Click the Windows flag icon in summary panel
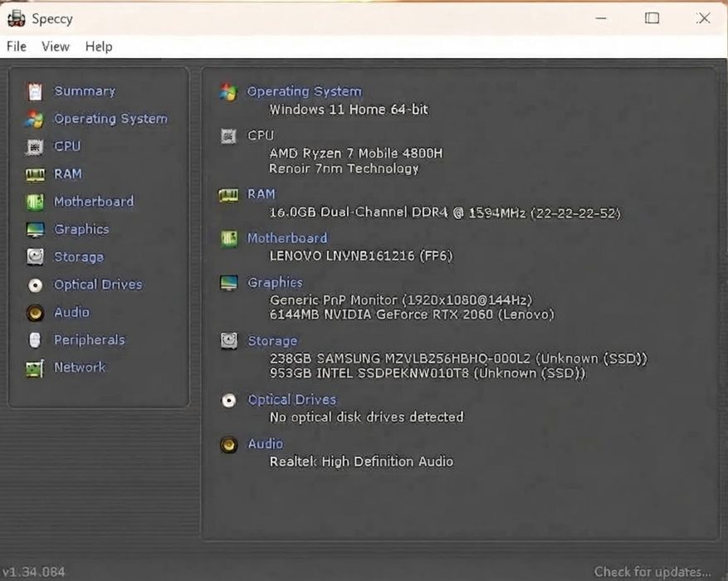Image resolution: width=728 pixels, height=581 pixels. tap(228, 92)
